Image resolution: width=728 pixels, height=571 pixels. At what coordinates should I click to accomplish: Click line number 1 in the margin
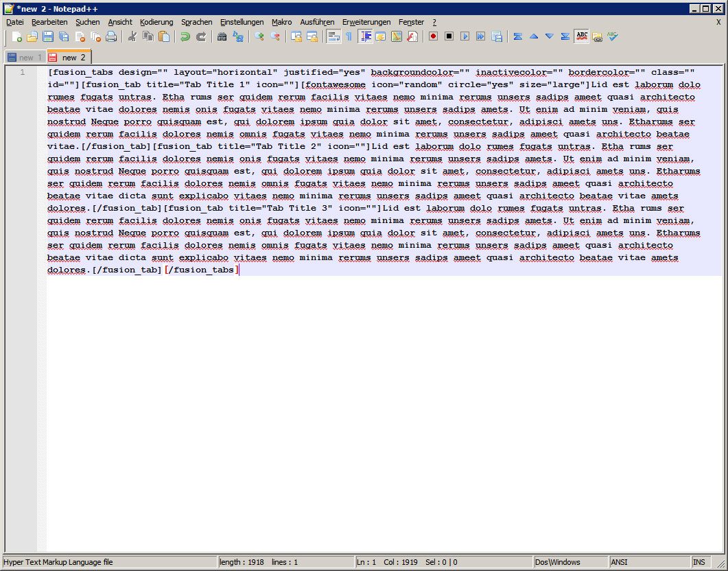22,72
